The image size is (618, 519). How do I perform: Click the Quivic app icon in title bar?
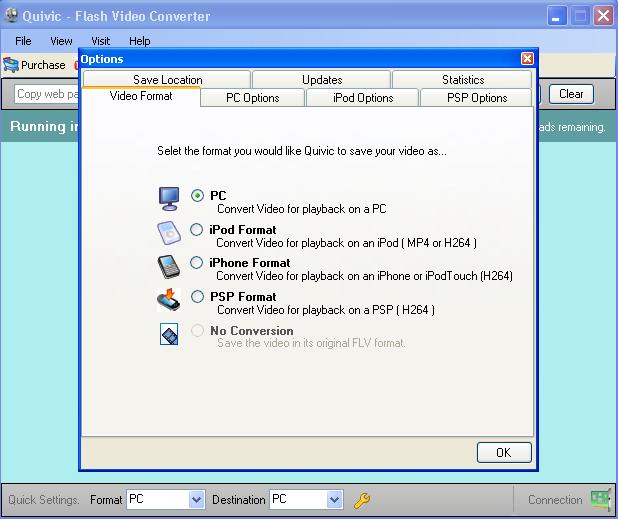click(11, 16)
